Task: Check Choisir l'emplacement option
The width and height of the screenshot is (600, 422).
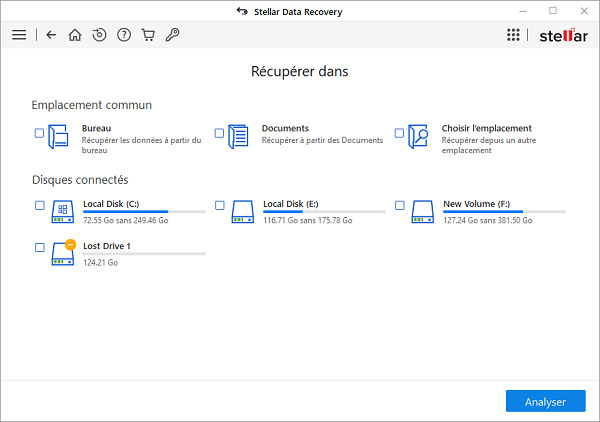Action: click(x=399, y=133)
